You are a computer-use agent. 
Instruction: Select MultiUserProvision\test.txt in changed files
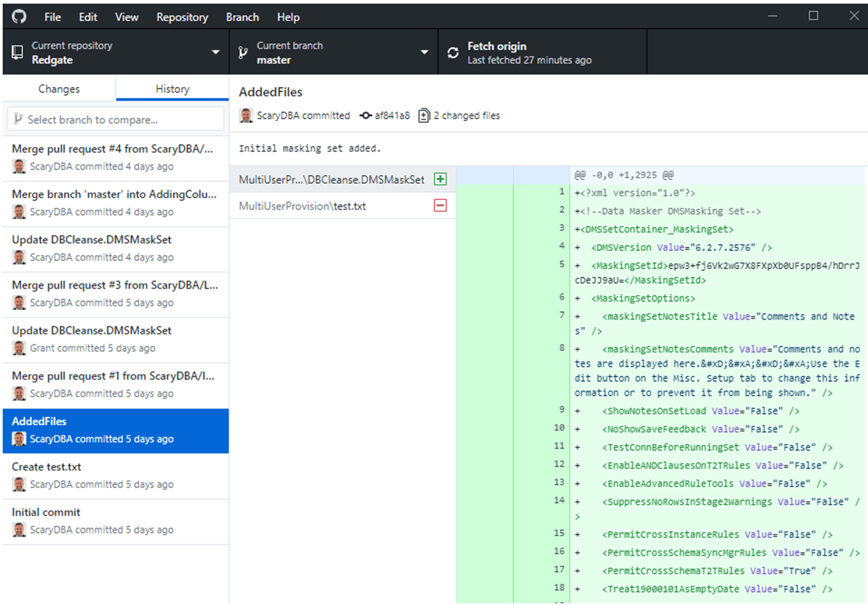coord(302,206)
